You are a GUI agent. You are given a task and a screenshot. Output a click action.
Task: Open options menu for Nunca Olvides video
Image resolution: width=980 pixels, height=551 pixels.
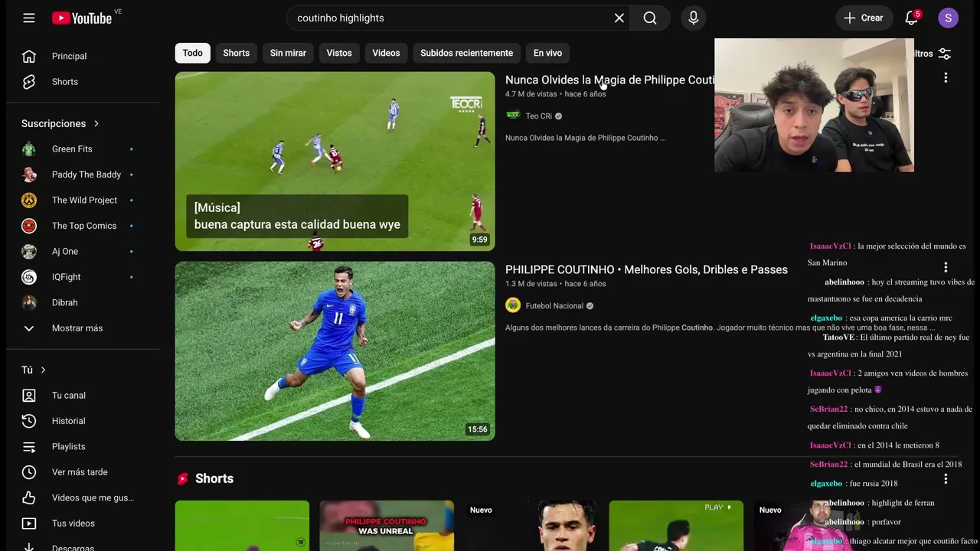coord(946,78)
